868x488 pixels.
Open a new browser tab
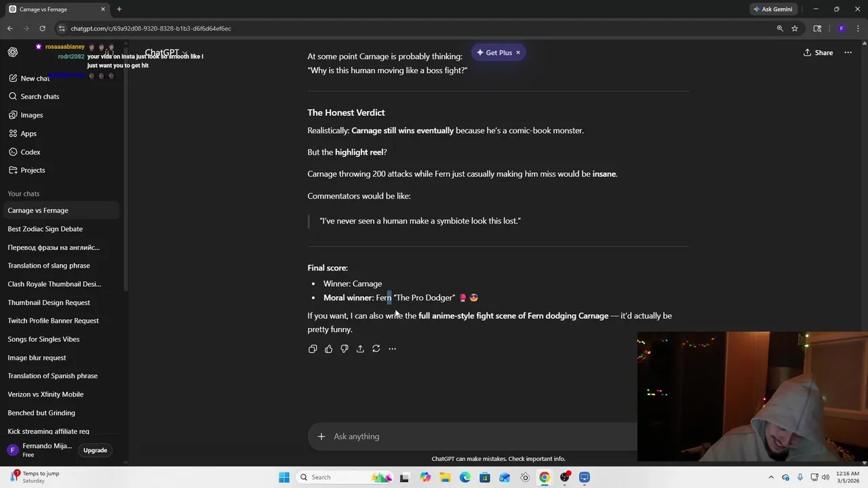tap(119, 9)
